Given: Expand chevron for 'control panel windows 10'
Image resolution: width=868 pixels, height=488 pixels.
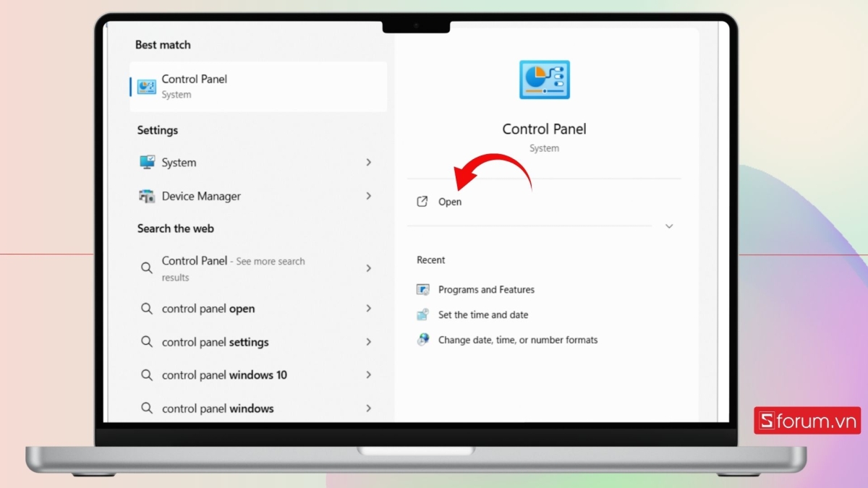Looking at the screenshot, I should tap(368, 375).
